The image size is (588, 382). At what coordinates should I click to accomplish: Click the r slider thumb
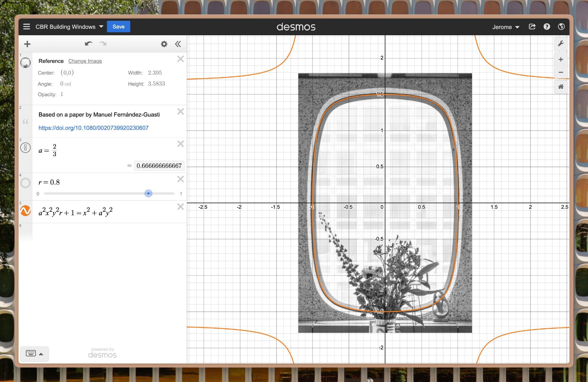148,193
